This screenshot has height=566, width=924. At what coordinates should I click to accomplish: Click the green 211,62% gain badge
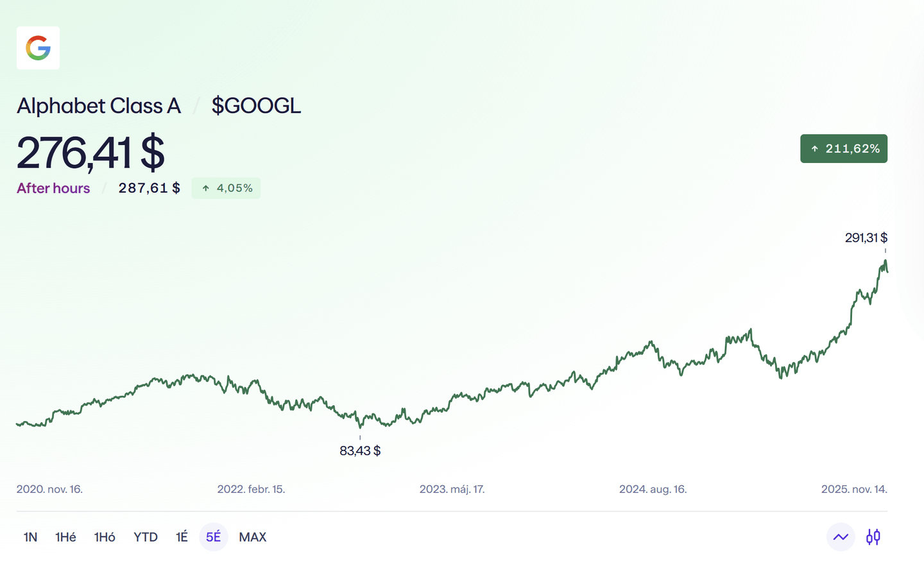[x=843, y=149]
